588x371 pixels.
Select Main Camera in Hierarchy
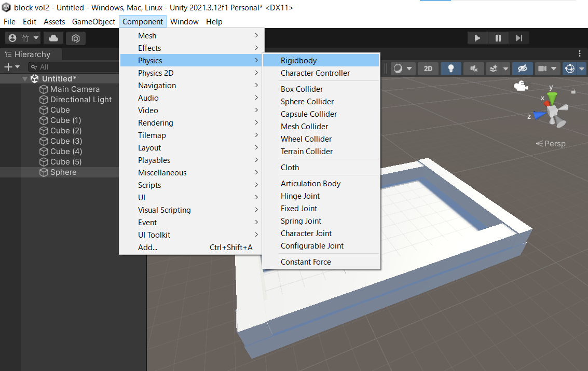(x=75, y=89)
